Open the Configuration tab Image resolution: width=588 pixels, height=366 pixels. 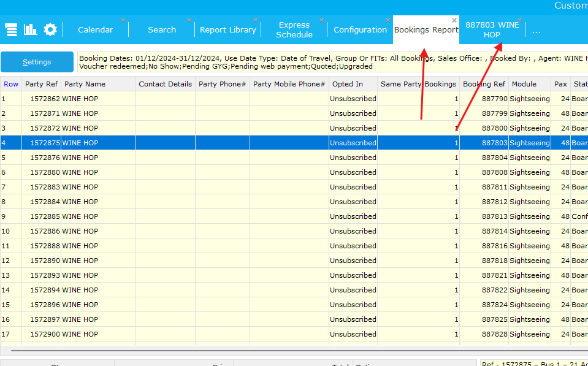360,29
